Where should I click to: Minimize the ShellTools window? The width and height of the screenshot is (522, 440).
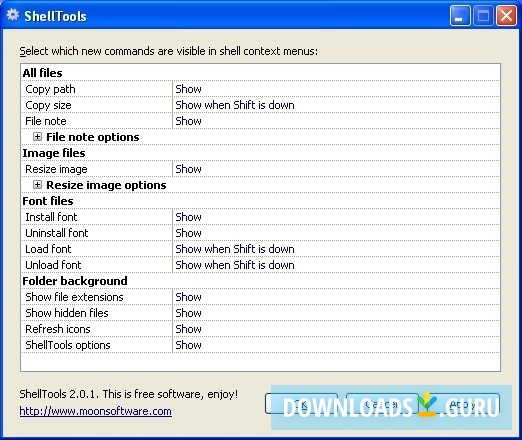(460, 15)
